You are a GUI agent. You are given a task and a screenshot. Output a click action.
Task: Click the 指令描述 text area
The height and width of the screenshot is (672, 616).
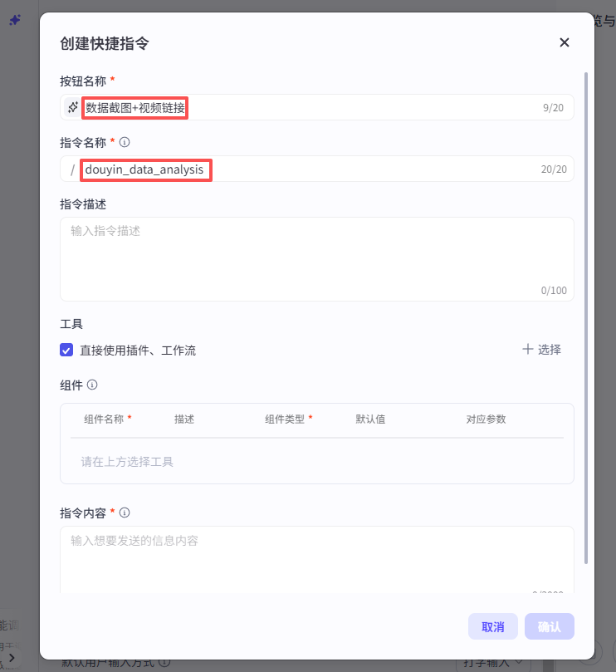point(316,258)
